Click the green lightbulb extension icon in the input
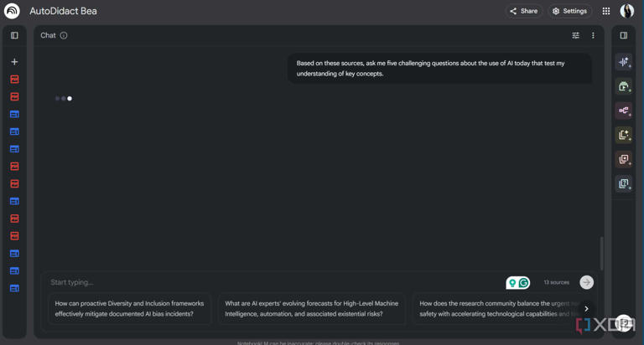This screenshot has width=644, height=345. pyautogui.click(x=512, y=283)
